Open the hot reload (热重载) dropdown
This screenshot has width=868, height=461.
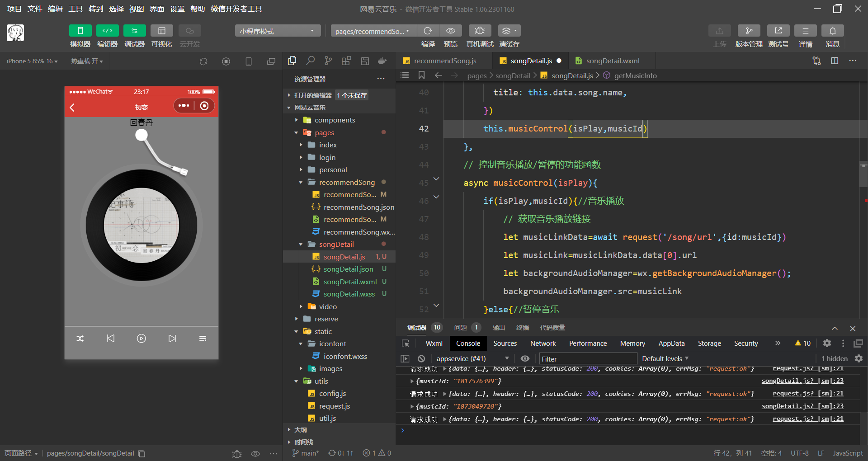pyautogui.click(x=87, y=61)
